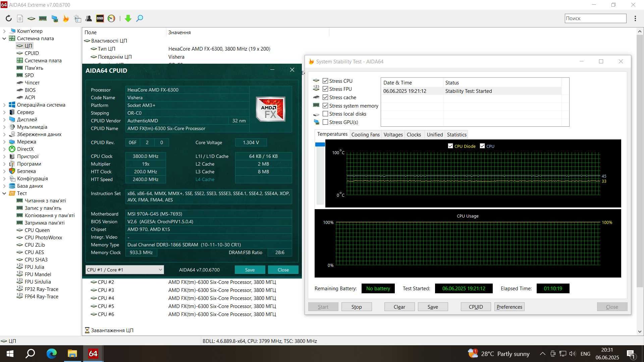Click Clear in System Stability Test
The width and height of the screenshot is (644, 362).
[399, 307]
